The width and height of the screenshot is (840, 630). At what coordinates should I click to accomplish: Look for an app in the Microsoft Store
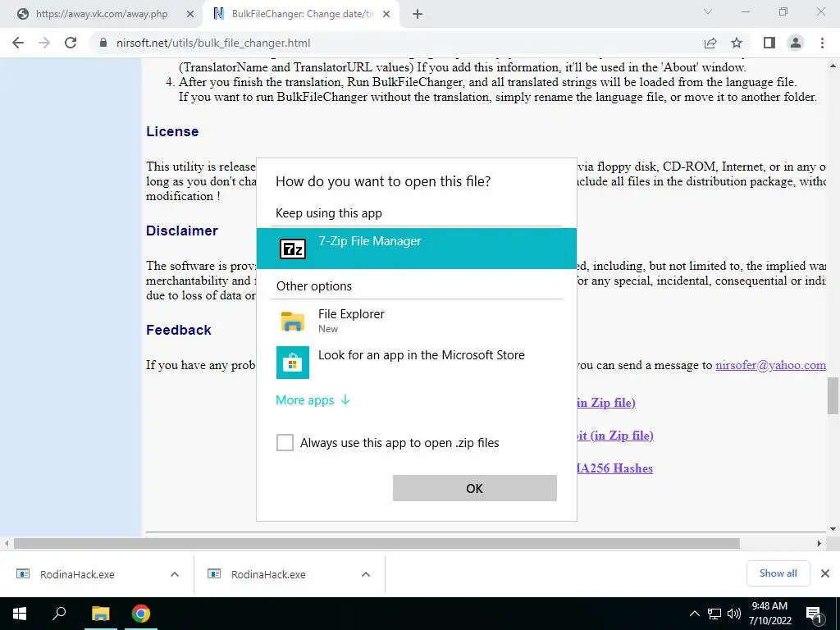pos(416,362)
